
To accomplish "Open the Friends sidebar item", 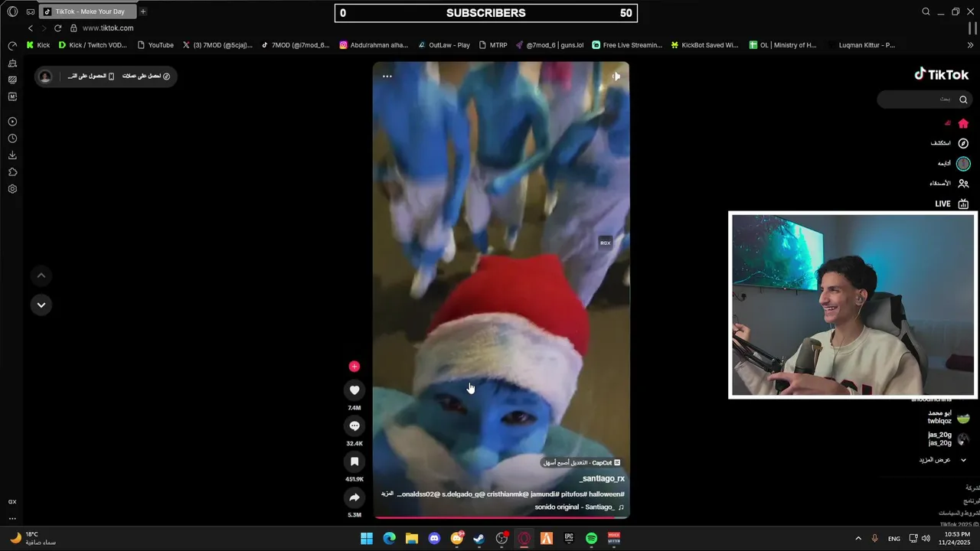I will (x=949, y=184).
